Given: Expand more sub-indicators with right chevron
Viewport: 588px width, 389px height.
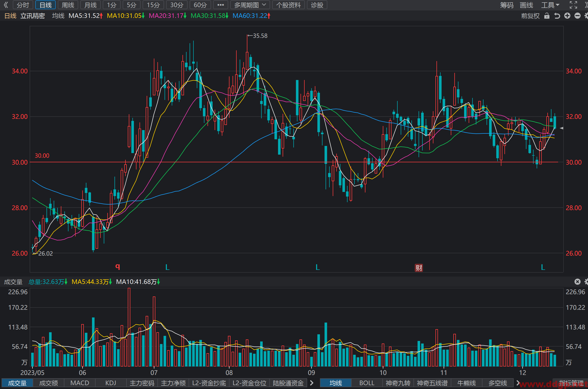Looking at the screenshot, I should pyautogui.click(x=312, y=383).
